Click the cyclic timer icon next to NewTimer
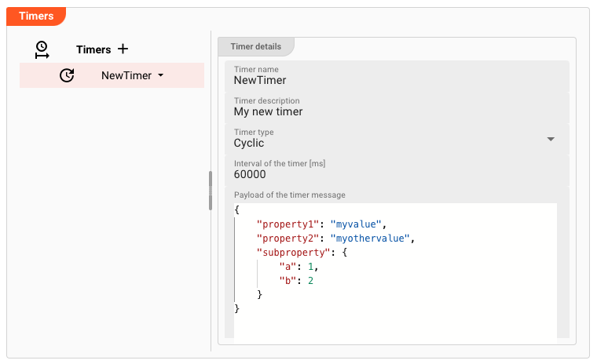597x364 pixels. coord(67,75)
